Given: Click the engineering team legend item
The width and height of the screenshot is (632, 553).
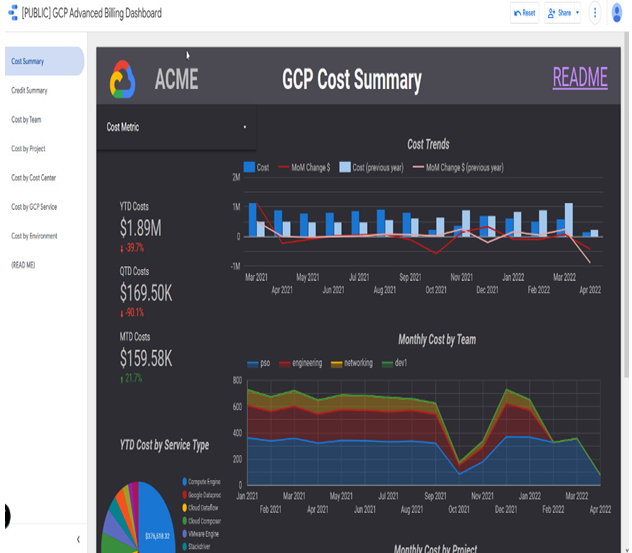Looking at the screenshot, I should tap(301, 363).
